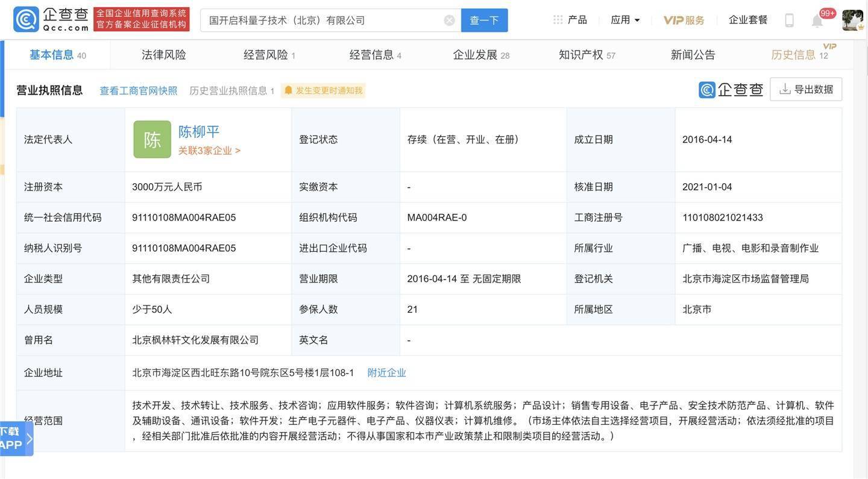This screenshot has width=868, height=479.
Task: Click 查一下 search button
Action: pyautogui.click(x=484, y=20)
